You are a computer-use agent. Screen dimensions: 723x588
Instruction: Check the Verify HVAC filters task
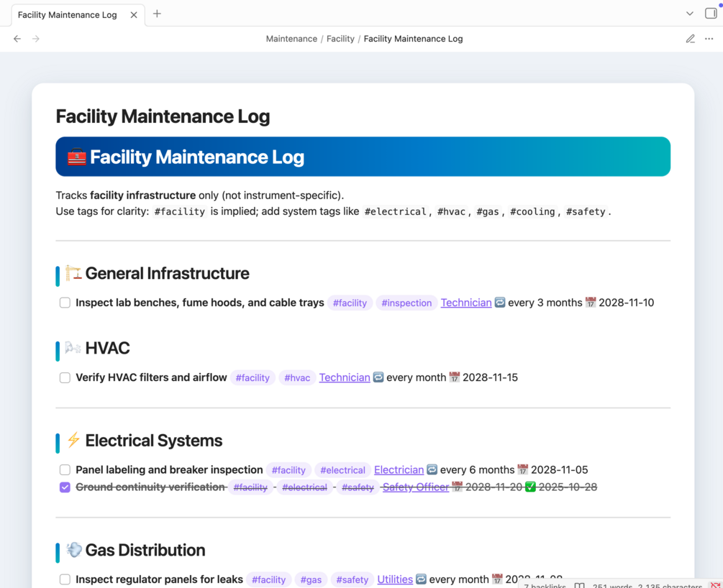[65, 378]
